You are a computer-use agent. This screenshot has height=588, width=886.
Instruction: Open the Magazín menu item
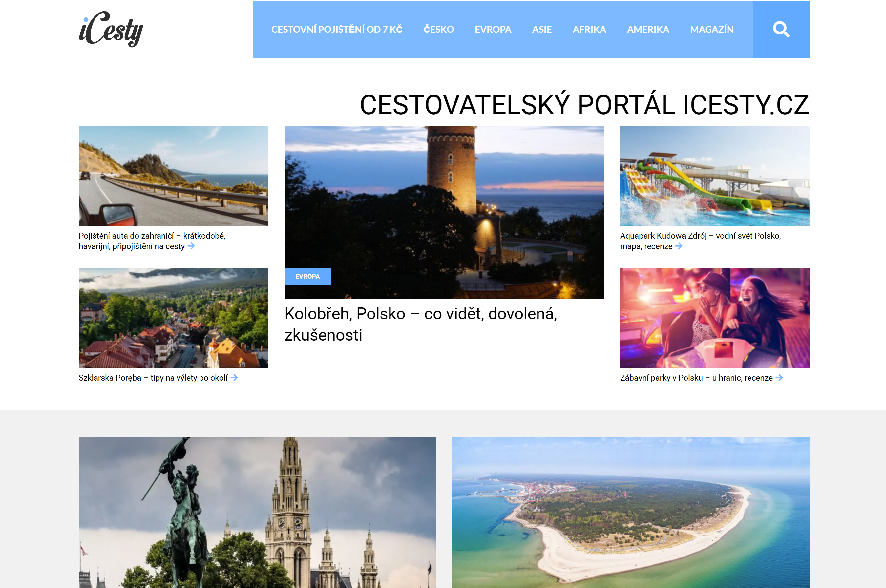click(x=712, y=29)
